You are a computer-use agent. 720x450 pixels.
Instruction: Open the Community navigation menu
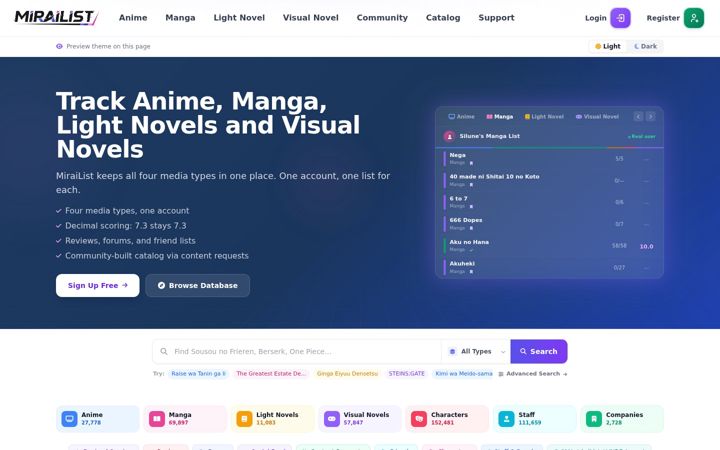coord(382,18)
